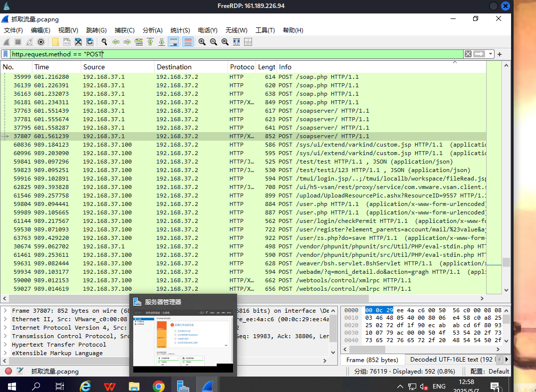
Task: Open the 文件(F) menu
Action: pos(13,30)
